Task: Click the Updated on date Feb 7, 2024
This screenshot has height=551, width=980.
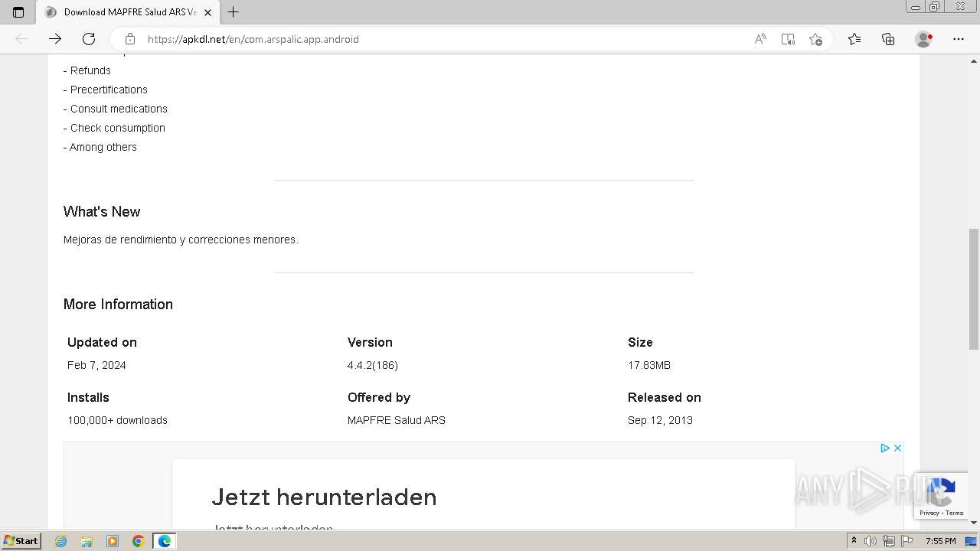Action: coord(96,365)
